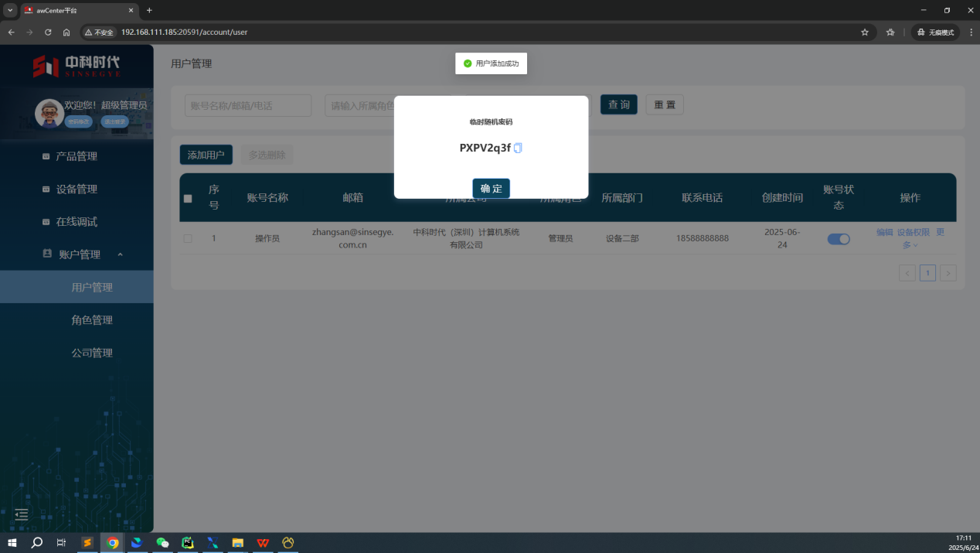980x553 pixels.
Task: Confirm the dialog with the 确定 button
Action: (491, 189)
